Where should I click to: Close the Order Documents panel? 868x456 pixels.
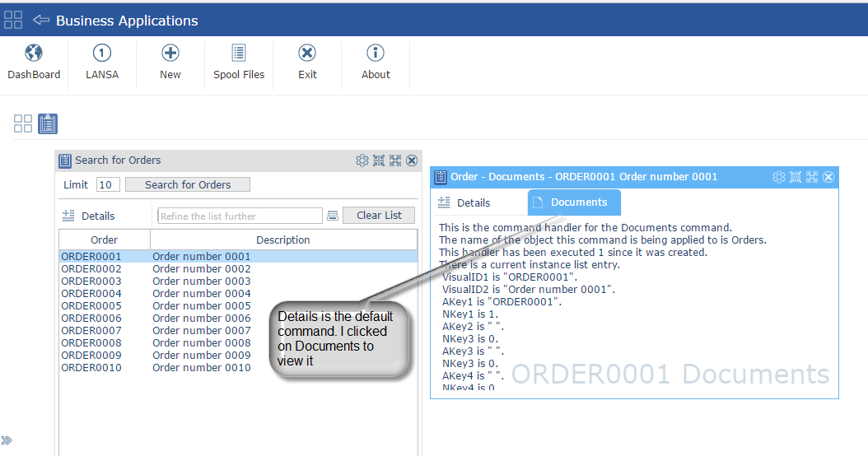[x=828, y=177]
